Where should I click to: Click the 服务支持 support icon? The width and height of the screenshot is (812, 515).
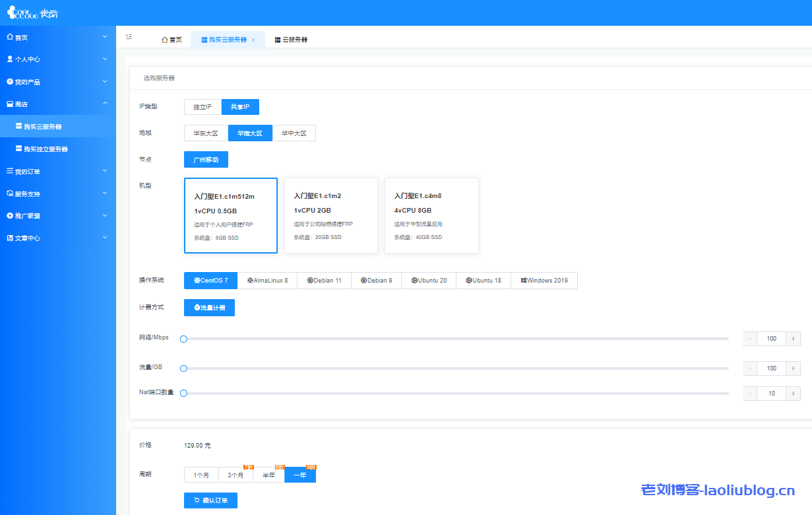click(9, 193)
